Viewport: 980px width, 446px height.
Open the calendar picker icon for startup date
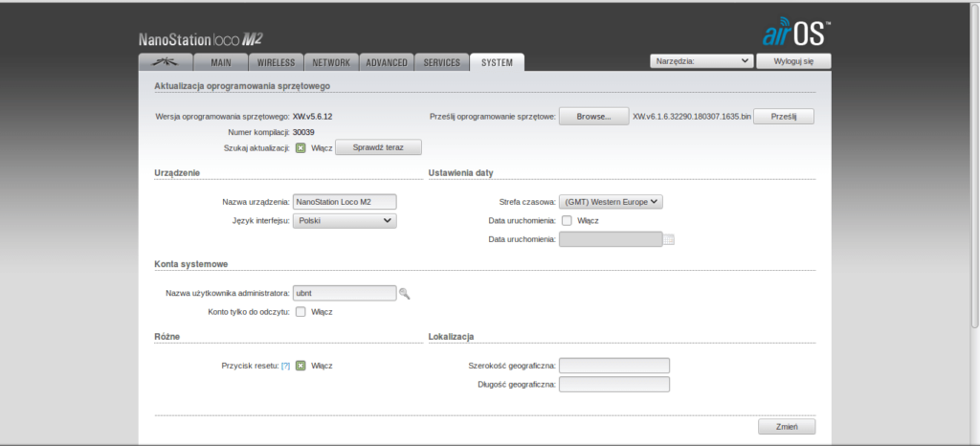pyautogui.click(x=669, y=239)
